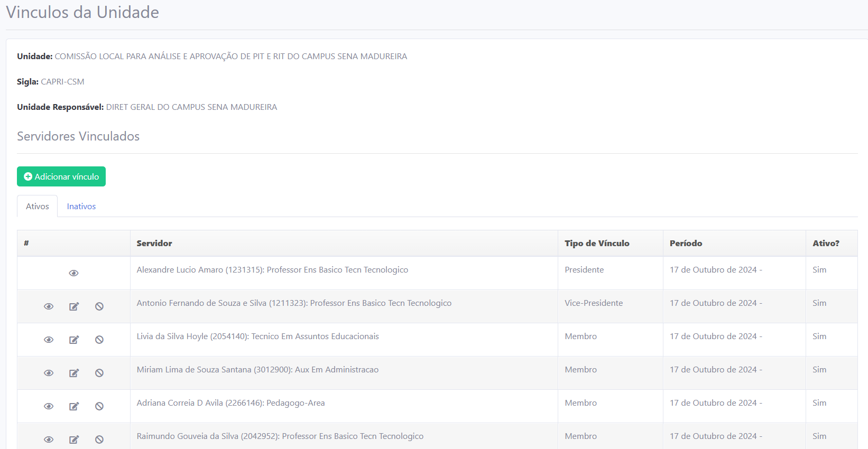Deactivate Adriana Correia D Avila's link
This screenshot has width=868, height=449.
(99, 406)
